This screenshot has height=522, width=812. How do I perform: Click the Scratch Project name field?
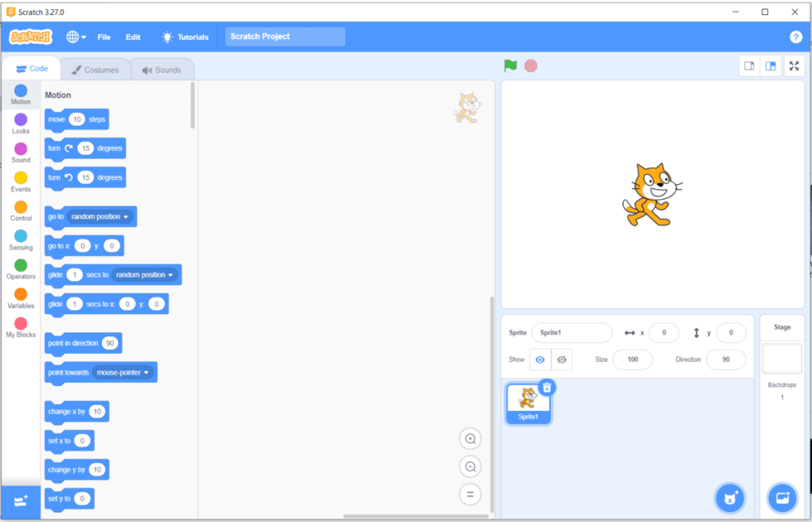(285, 36)
